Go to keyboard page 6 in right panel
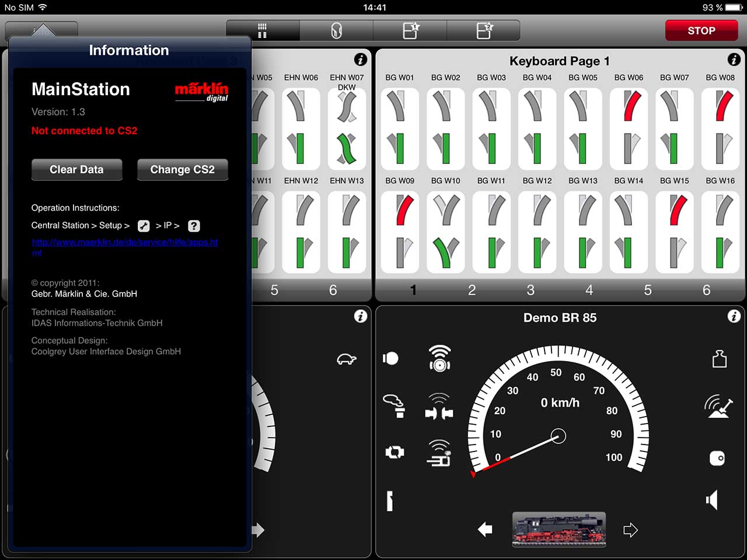747x560 pixels. tap(706, 290)
